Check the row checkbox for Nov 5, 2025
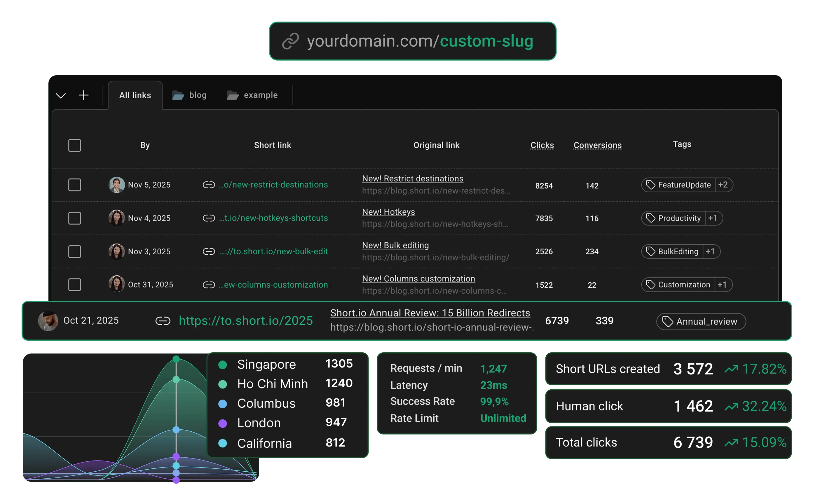The height and width of the screenshot is (504, 827). pyautogui.click(x=74, y=185)
